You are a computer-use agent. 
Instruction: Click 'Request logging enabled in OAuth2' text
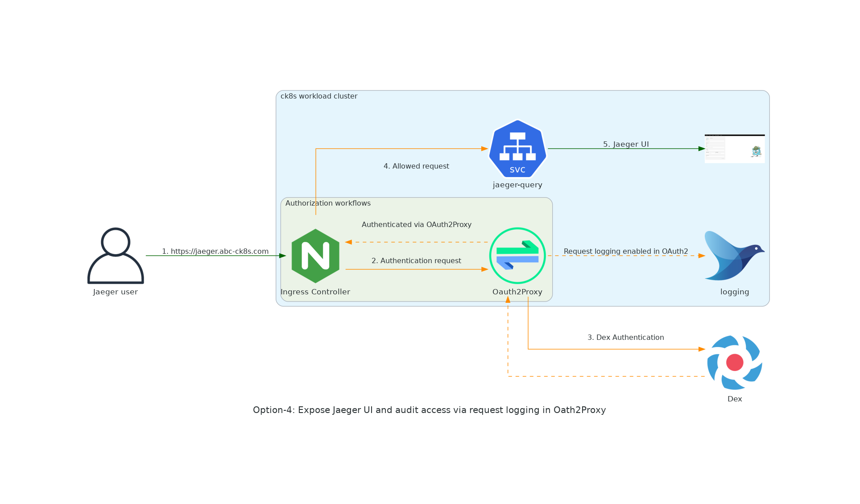[x=626, y=251]
